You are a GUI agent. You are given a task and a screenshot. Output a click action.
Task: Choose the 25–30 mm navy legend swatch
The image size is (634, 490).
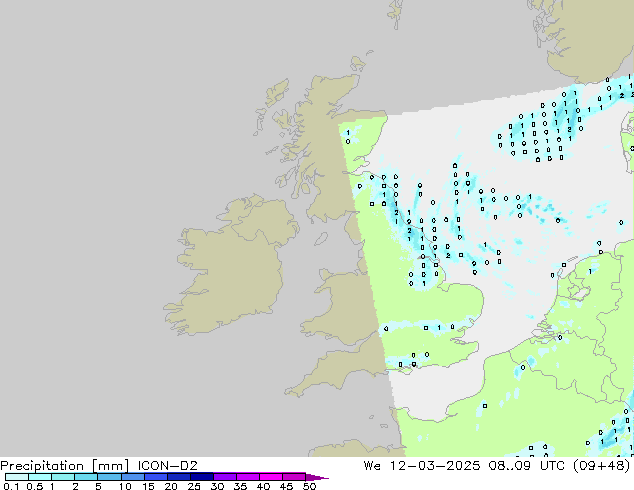[x=202, y=477]
